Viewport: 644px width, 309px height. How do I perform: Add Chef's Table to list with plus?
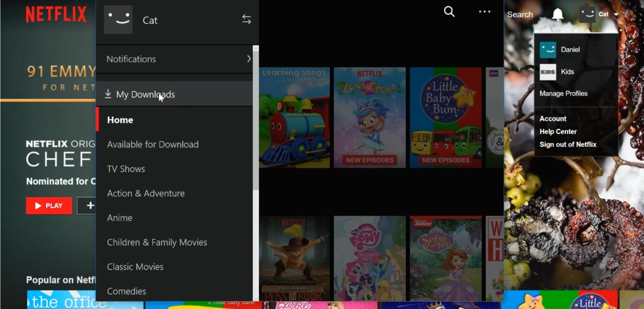[x=87, y=205]
